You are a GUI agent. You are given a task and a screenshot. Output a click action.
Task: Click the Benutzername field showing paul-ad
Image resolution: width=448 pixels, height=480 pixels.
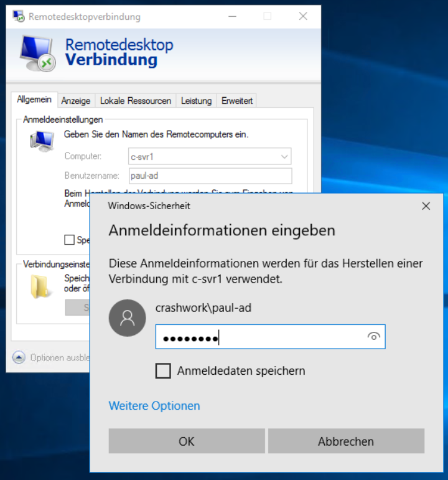click(210, 176)
